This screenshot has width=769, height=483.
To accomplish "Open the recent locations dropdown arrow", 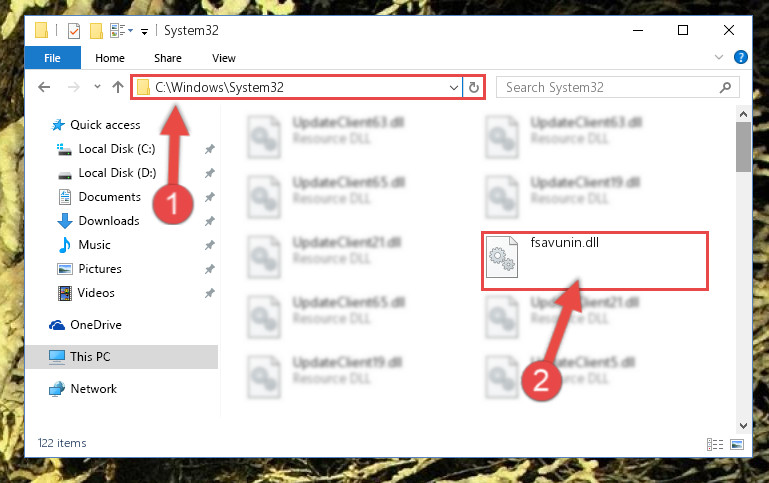I will [x=97, y=87].
